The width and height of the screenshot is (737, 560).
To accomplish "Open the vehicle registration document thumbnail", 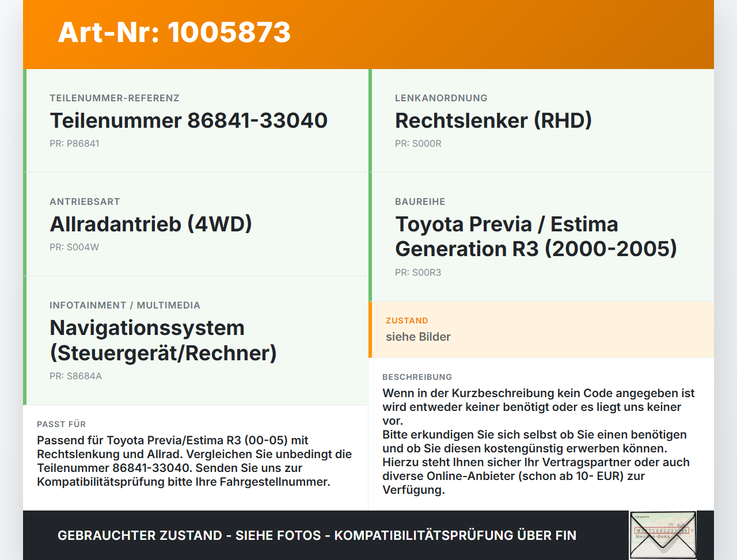I will pos(663,535).
